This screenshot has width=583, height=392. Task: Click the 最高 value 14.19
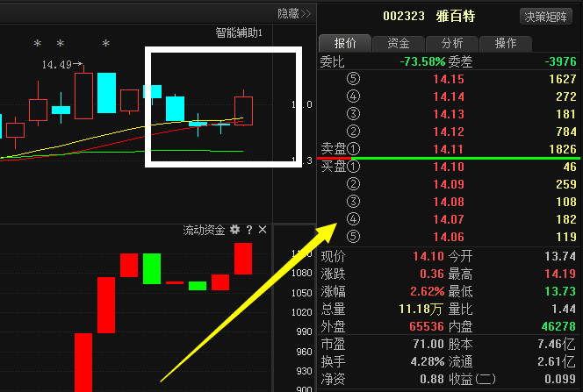pos(560,274)
